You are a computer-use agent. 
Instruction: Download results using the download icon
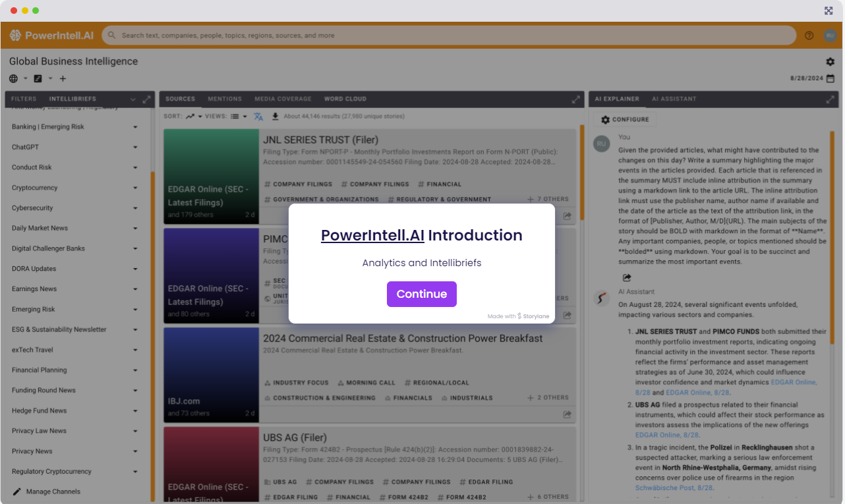(x=276, y=117)
